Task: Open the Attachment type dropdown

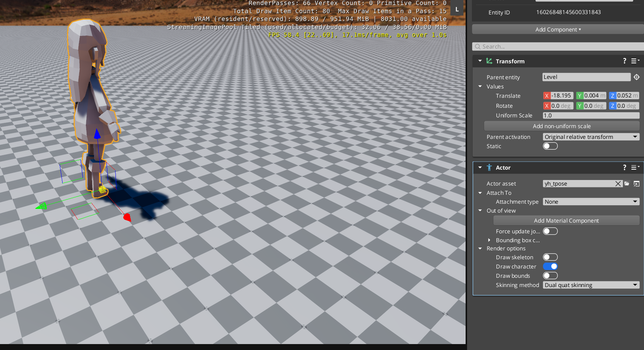Action: (x=591, y=201)
